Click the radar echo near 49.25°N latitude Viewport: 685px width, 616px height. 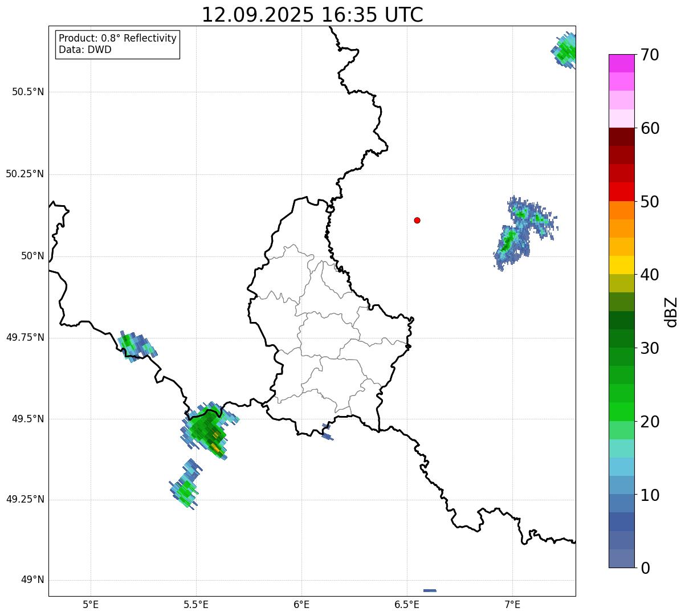pyautogui.click(x=185, y=488)
